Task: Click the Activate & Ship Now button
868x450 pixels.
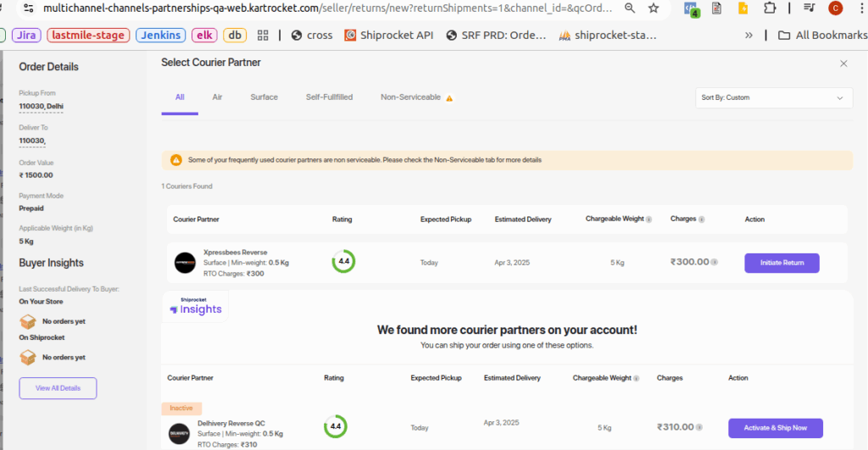Action: (x=775, y=428)
